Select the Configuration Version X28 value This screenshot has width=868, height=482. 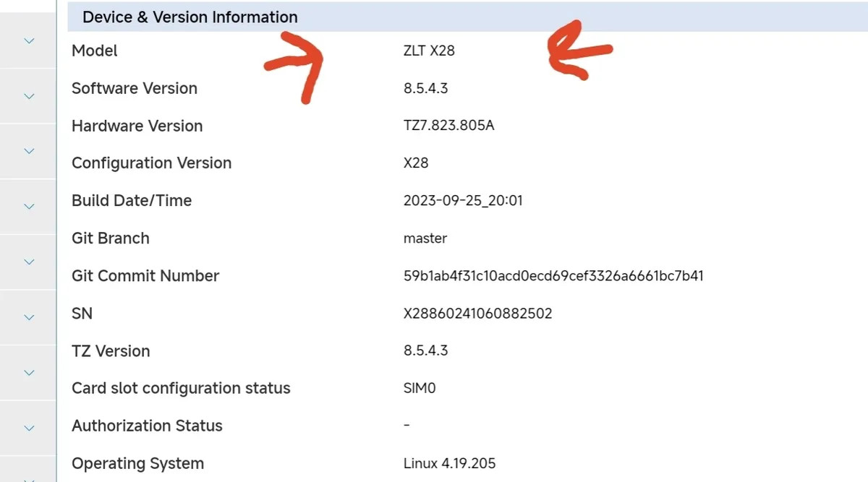point(416,163)
